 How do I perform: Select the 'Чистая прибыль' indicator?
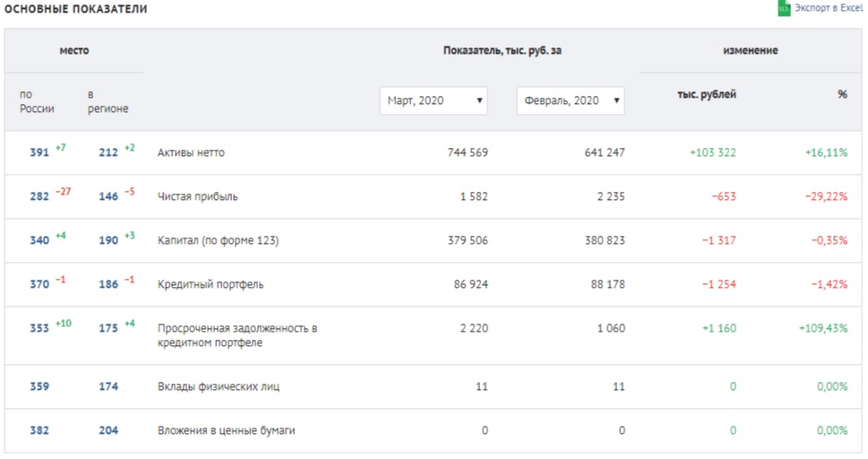tap(197, 196)
